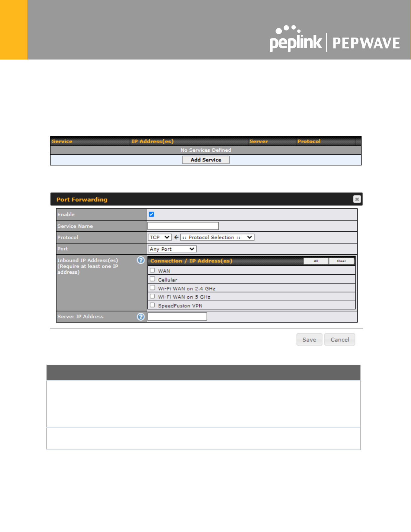Expand the Protocol Selection dropdown
The image size is (411, 532).
coord(217,237)
